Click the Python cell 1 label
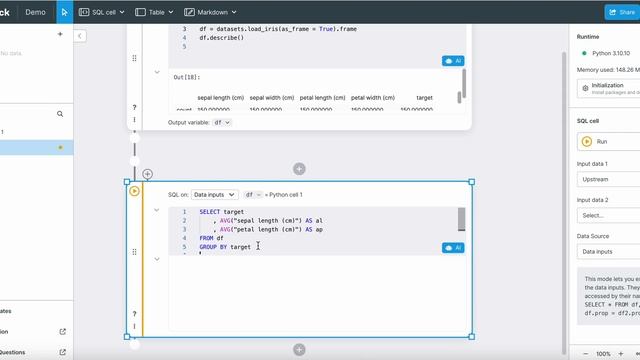 pos(286,195)
